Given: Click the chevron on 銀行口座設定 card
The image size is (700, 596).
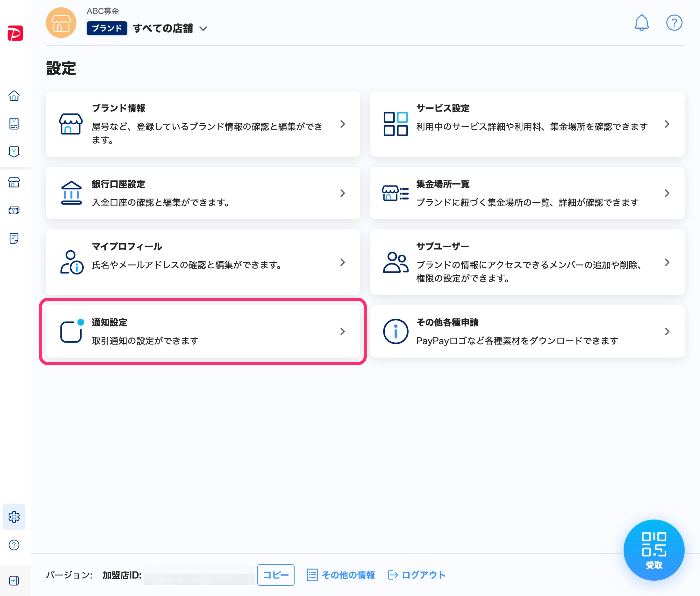Looking at the screenshot, I should (x=342, y=193).
